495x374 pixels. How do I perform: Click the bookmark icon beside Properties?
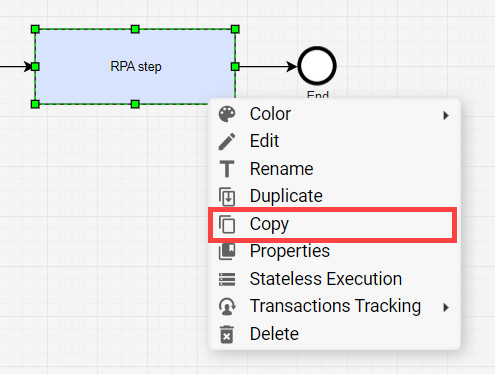(x=227, y=251)
